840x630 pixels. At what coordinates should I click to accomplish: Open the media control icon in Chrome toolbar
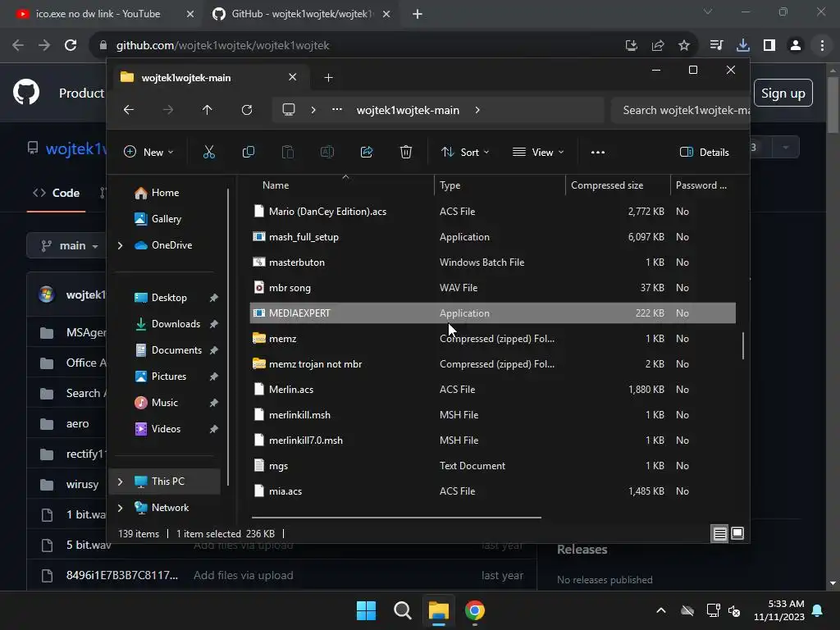716,46
